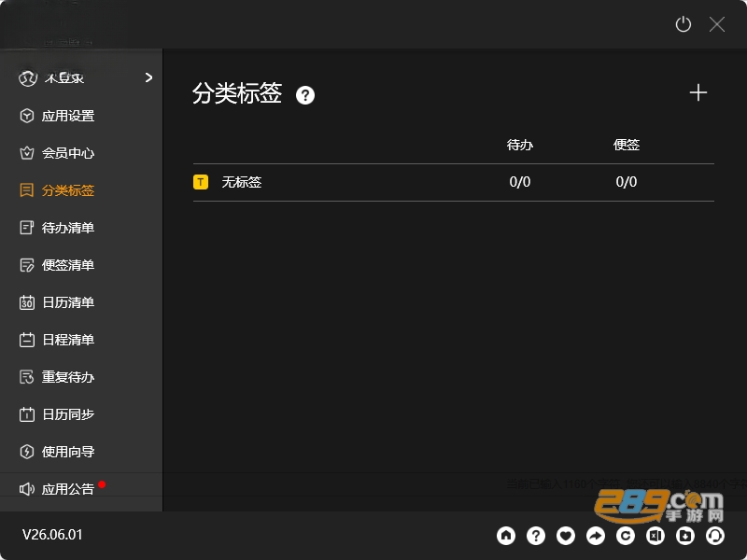Click the share arrow icon in bottom bar
This screenshot has height=560, width=747.
(x=596, y=536)
